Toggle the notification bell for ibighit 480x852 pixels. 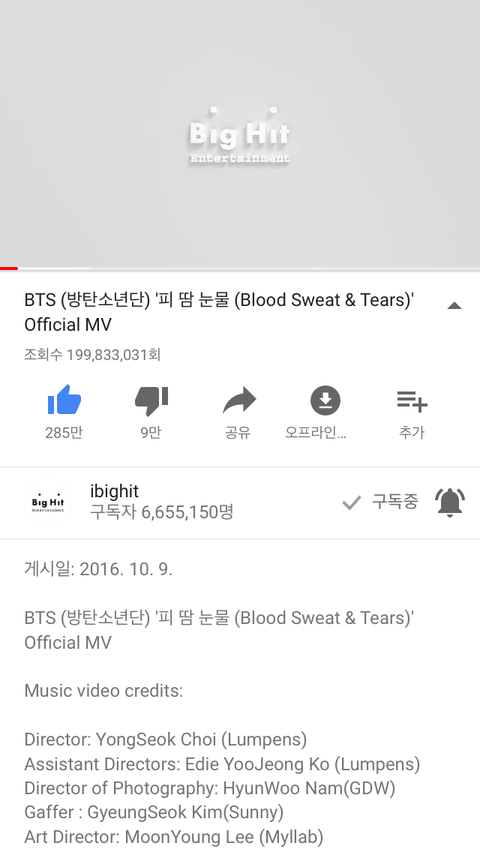pos(450,503)
